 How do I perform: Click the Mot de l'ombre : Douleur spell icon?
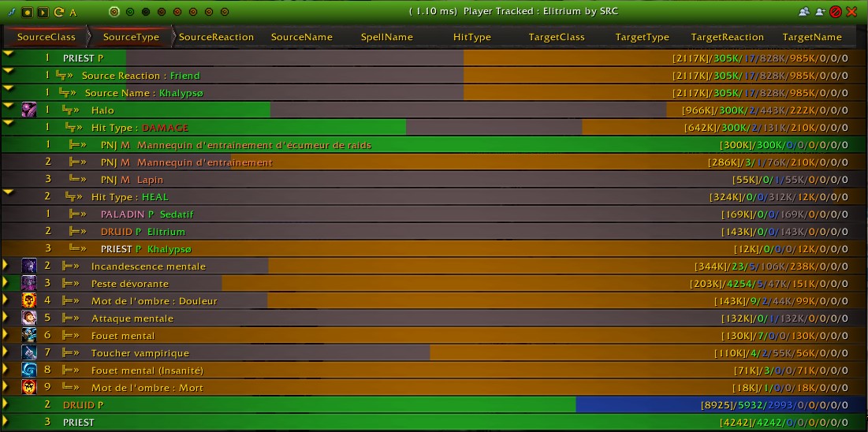pos(29,301)
